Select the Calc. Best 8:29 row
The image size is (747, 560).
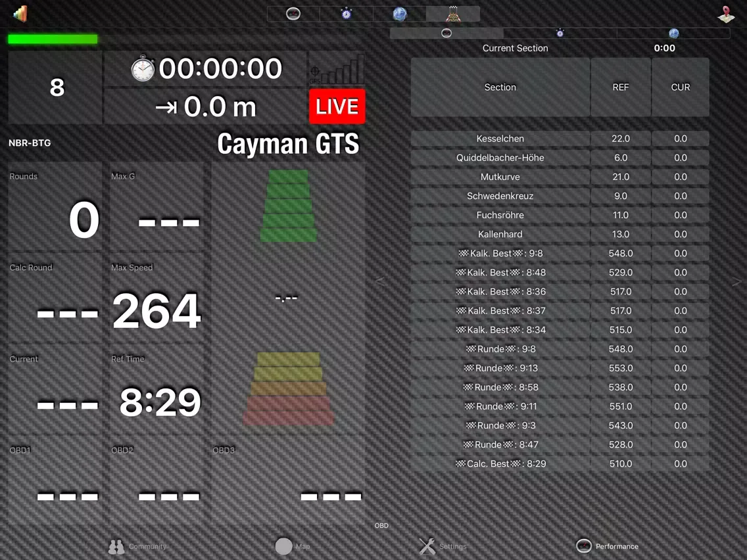pos(560,463)
